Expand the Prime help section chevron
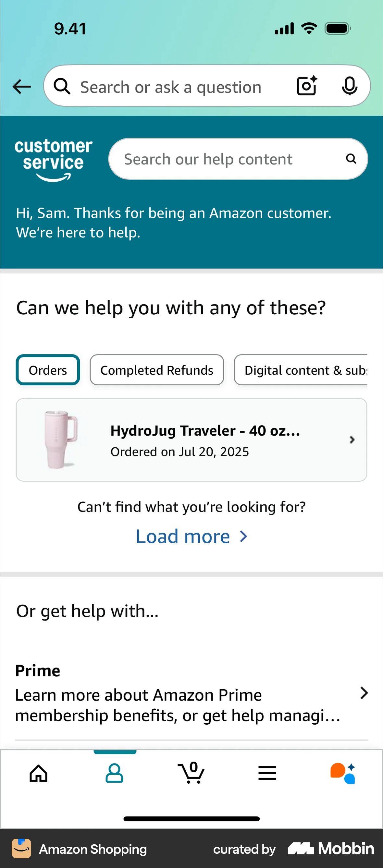383x868 pixels. pos(364,693)
